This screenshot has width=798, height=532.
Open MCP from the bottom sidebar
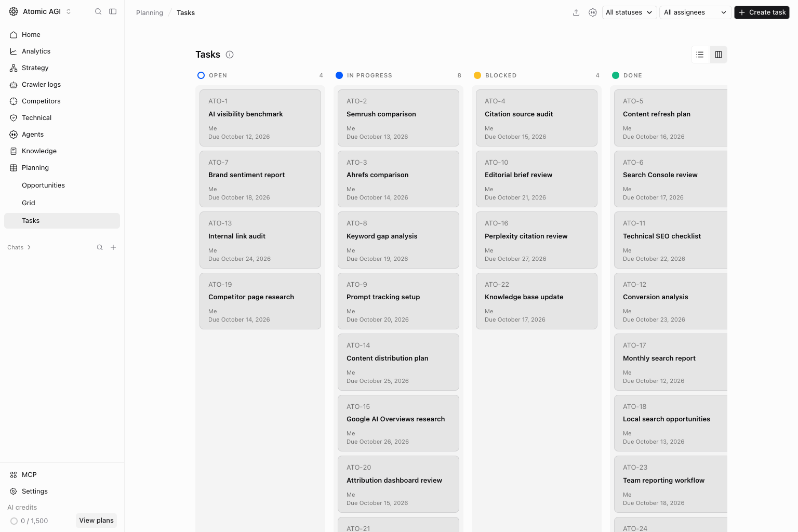point(62,475)
